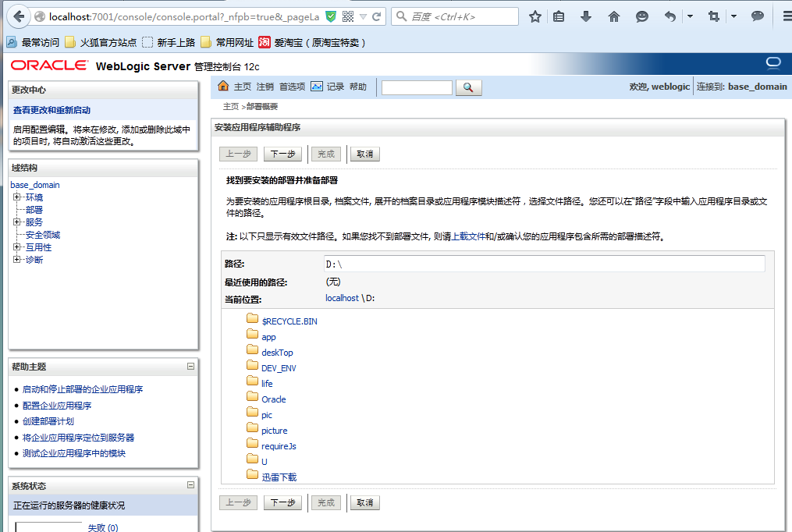The image size is (792, 532).
Task: Reload the page with refresh icon
Action: point(376,16)
